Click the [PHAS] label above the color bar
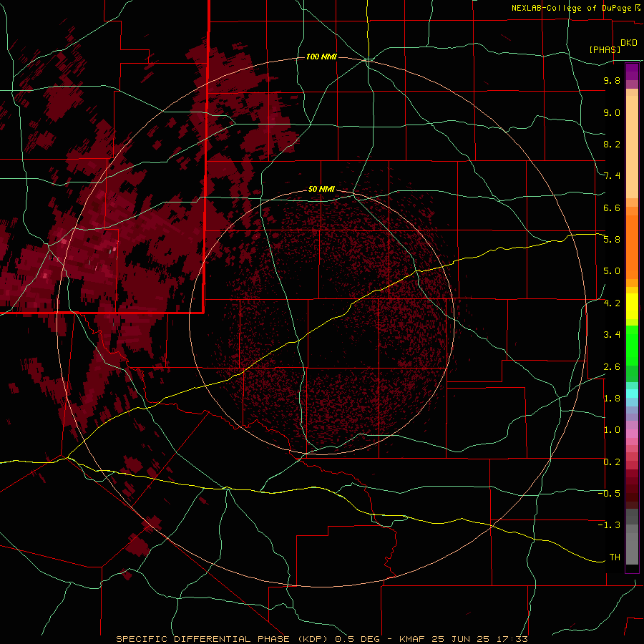 (605, 49)
